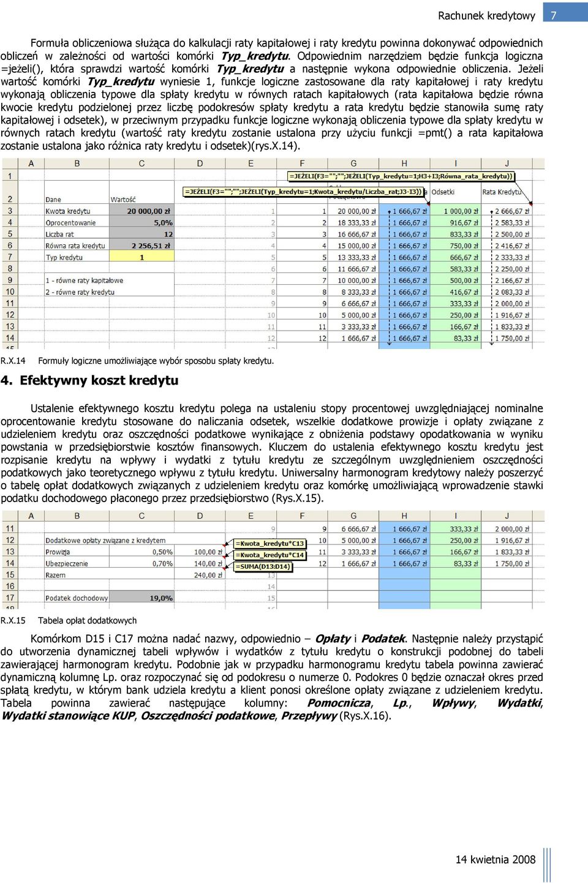Select column I header in the R.X.15 sheet
The width and height of the screenshot is (588, 883).
(455, 516)
